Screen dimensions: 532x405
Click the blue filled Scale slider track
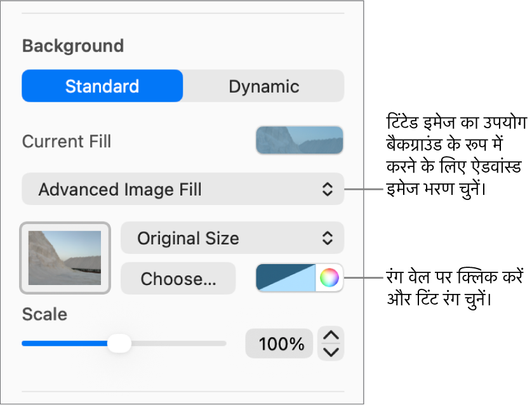click(63, 343)
